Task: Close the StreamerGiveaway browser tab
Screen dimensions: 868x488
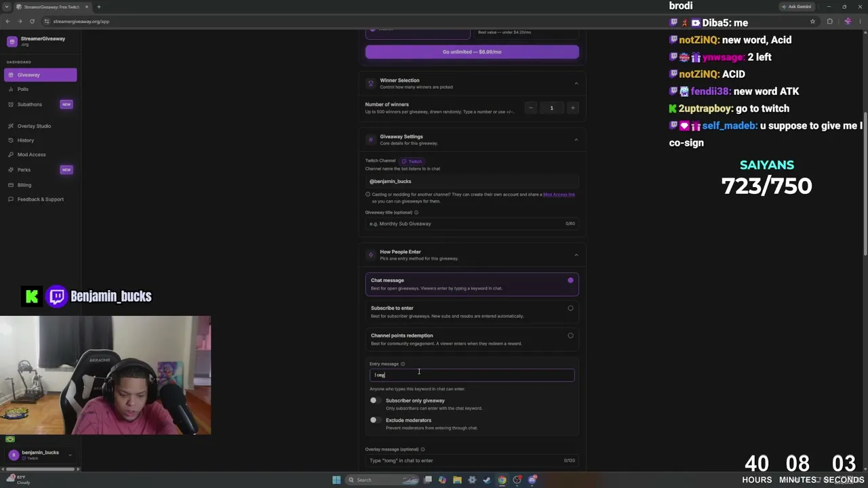Action: 86,7
